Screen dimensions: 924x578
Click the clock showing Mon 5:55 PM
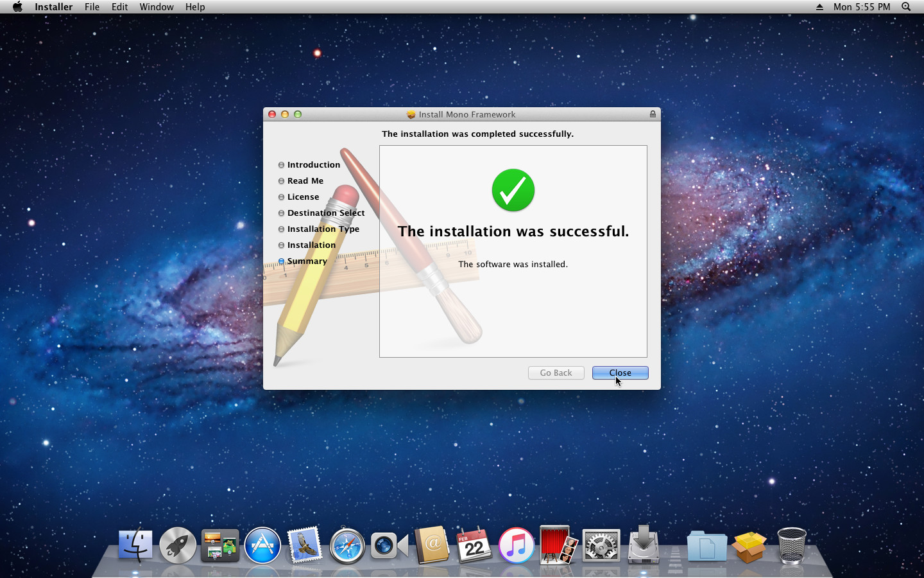tap(862, 7)
